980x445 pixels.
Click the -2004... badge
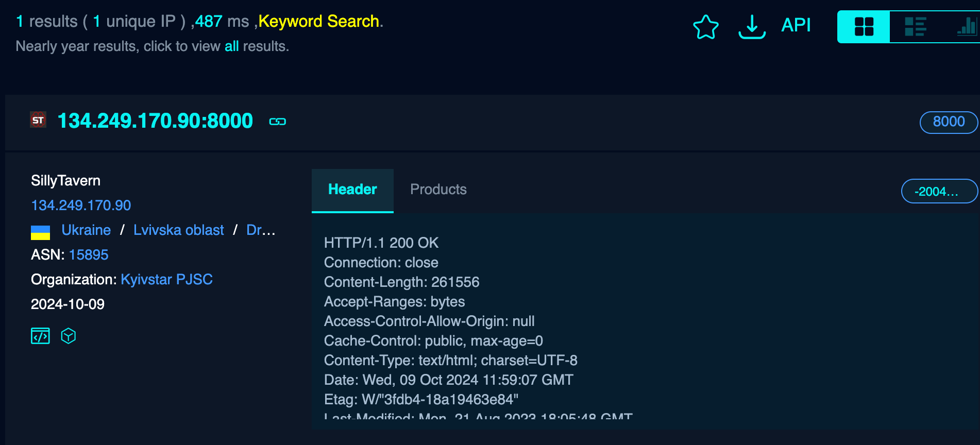939,192
